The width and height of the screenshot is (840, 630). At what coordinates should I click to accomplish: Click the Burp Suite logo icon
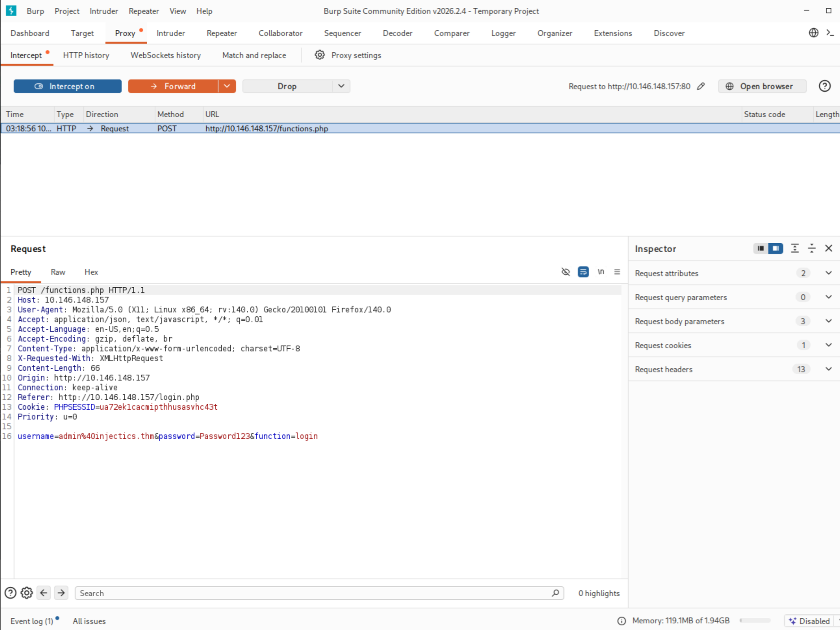click(11, 10)
